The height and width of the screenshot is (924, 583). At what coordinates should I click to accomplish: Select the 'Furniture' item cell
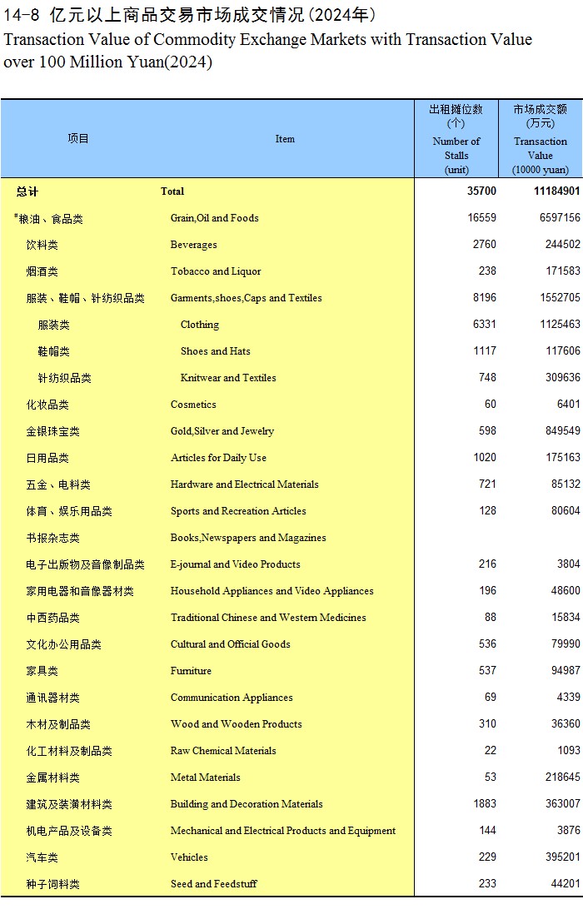[x=191, y=671]
